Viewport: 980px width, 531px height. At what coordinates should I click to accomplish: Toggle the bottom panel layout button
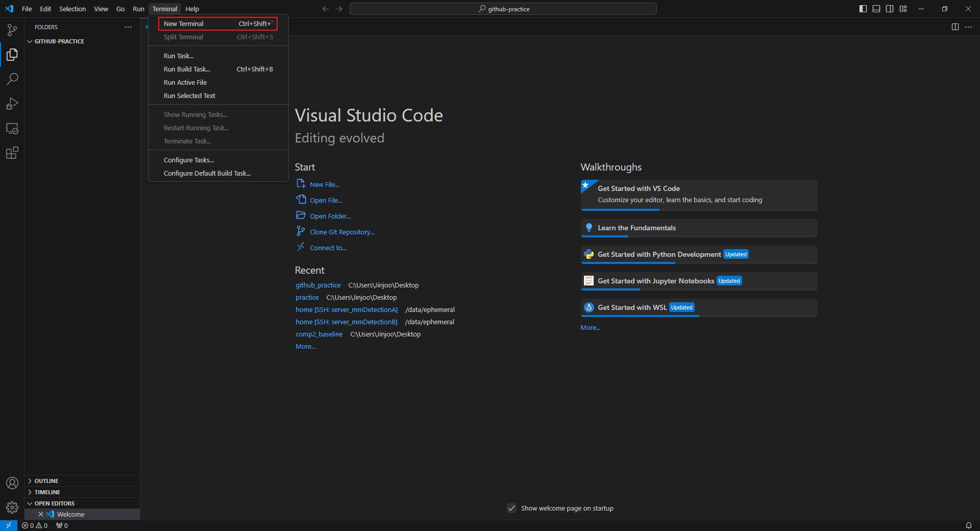click(876, 9)
